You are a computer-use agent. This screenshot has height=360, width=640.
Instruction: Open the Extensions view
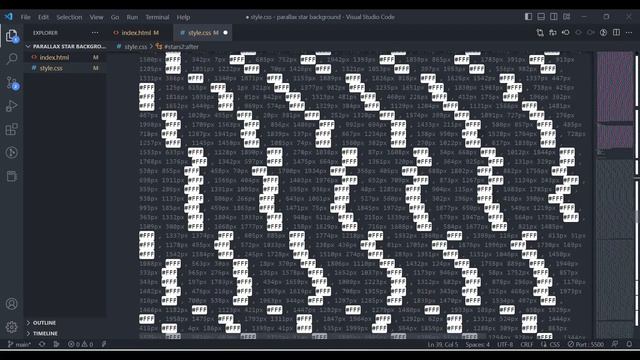(x=12, y=129)
